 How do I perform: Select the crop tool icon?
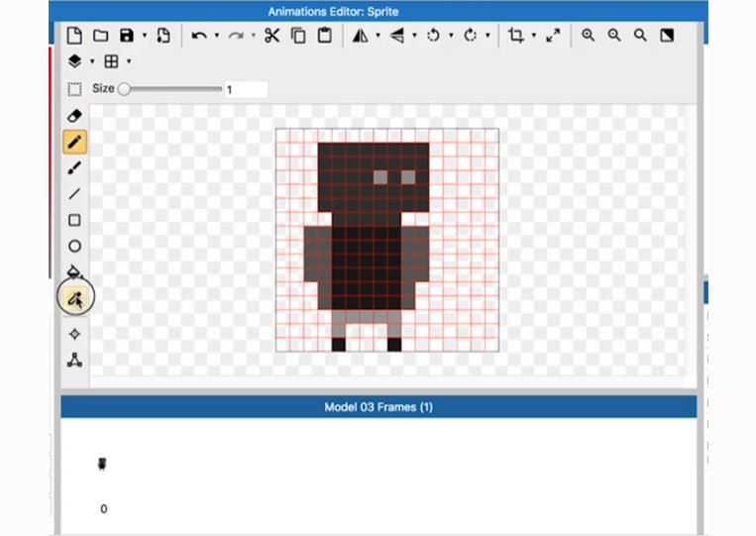click(x=516, y=36)
